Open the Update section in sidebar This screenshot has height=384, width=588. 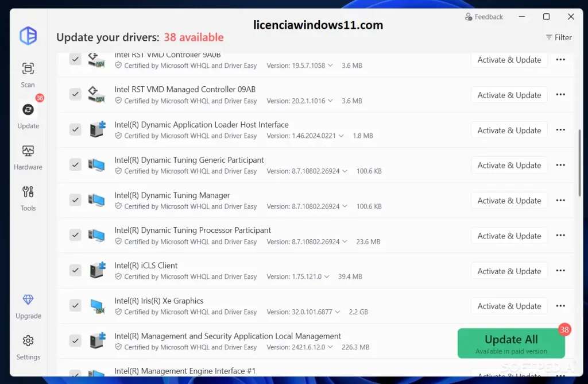pos(28,116)
